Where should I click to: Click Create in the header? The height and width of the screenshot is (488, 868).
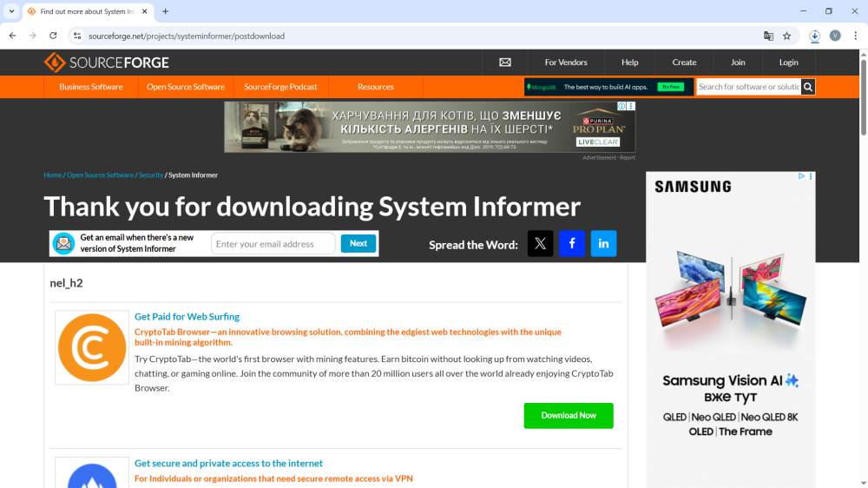pyautogui.click(x=684, y=63)
